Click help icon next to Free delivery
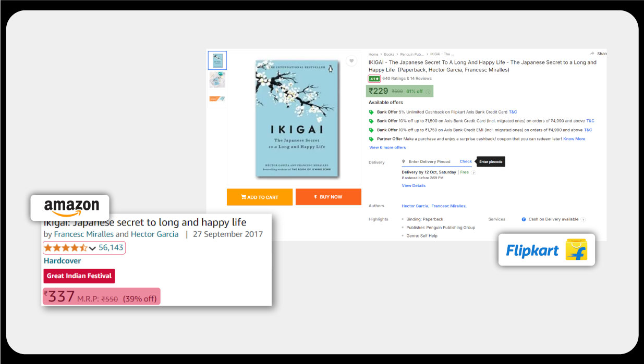Image resolution: width=644 pixels, height=364 pixels. (x=473, y=172)
